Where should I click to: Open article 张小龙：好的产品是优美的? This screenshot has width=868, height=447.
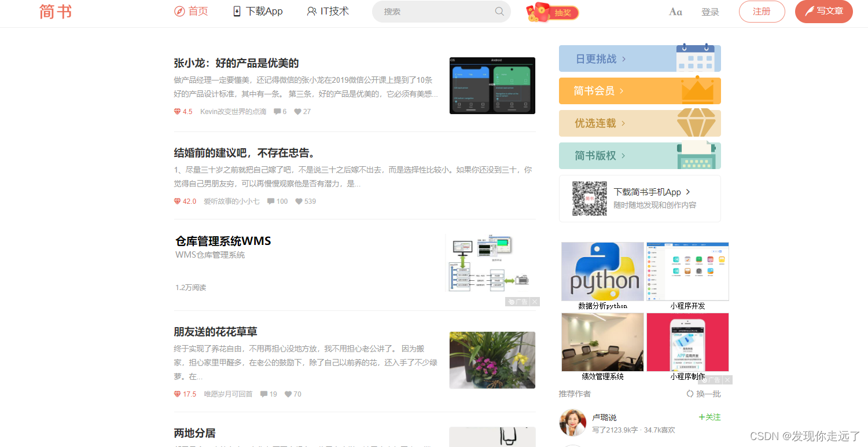point(236,63)
